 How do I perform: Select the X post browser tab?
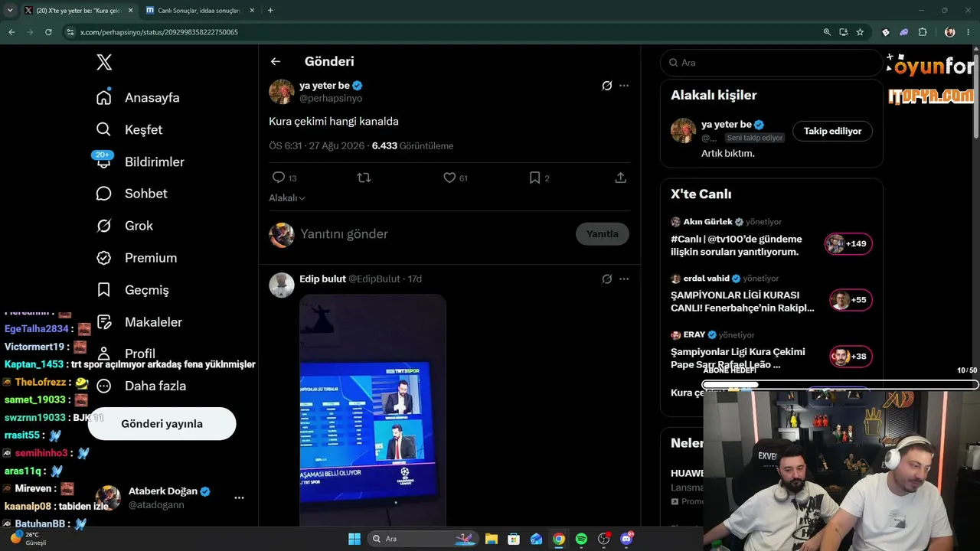[x=79, y=11]
